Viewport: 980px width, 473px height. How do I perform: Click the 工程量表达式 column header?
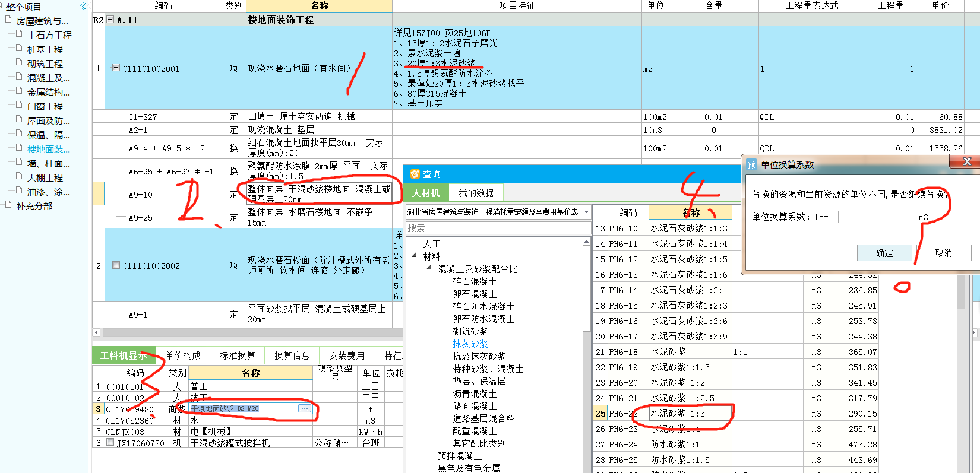click(811, 6)
